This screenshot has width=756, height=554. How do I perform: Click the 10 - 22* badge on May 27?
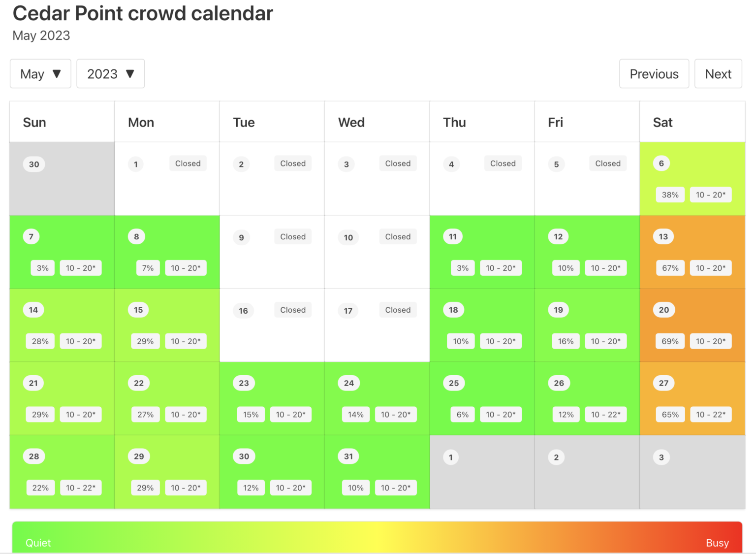click(x=711, y=414)
